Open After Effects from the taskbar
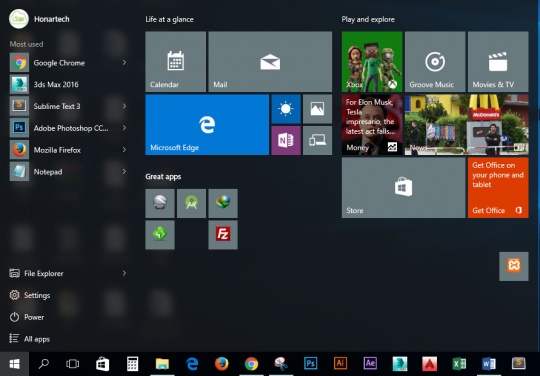This screenshot has height=376, width=540. tap(370, 364)
